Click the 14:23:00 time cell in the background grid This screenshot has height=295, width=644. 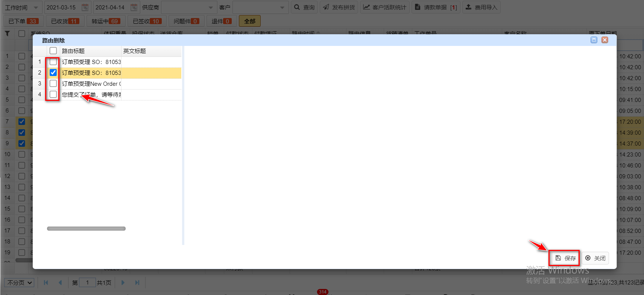[630, 155]
